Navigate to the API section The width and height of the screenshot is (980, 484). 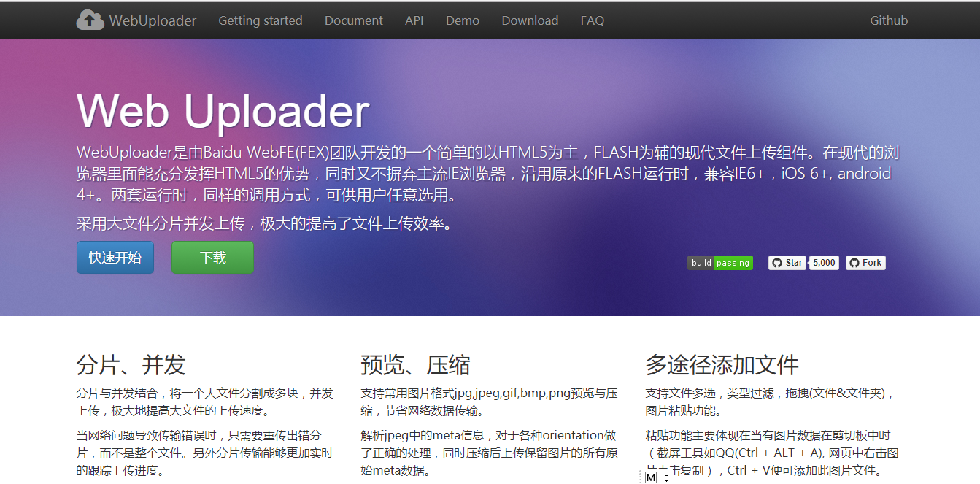(414, 20)
